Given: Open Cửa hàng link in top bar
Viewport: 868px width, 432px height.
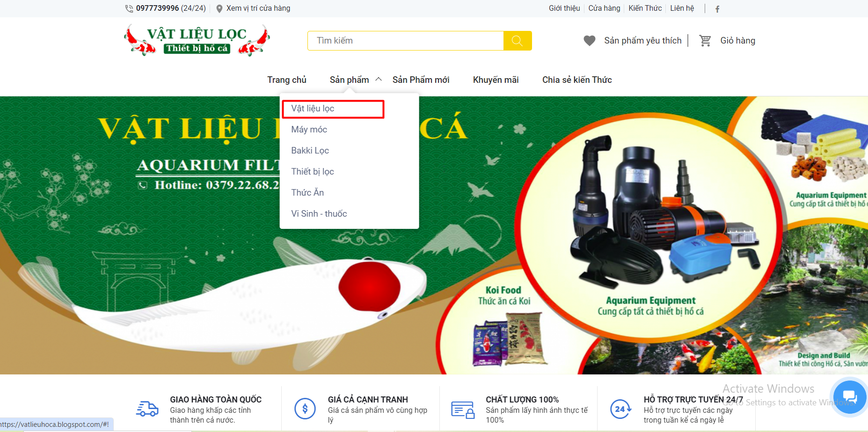Looking at the screenshot, I should tap(604, 8).
